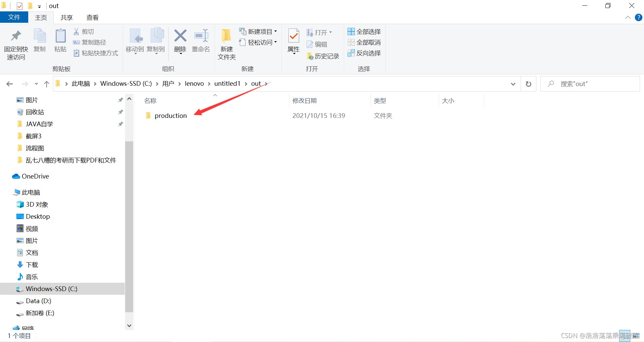Click Select all

364,31
